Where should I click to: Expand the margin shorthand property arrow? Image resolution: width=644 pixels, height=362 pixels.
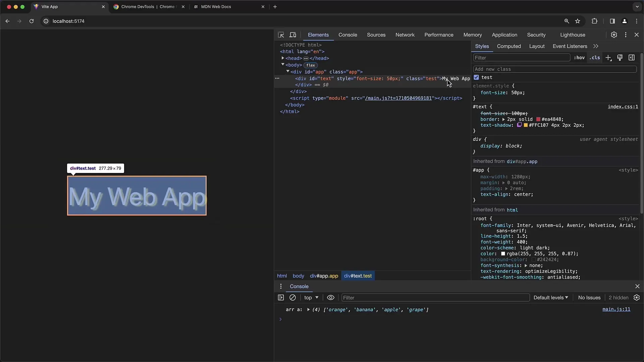click(504, 182)
